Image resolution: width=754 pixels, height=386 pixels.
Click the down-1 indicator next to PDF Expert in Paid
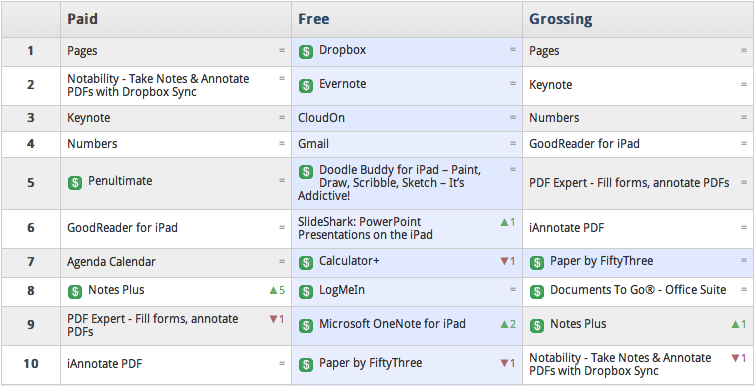point(277,319)
